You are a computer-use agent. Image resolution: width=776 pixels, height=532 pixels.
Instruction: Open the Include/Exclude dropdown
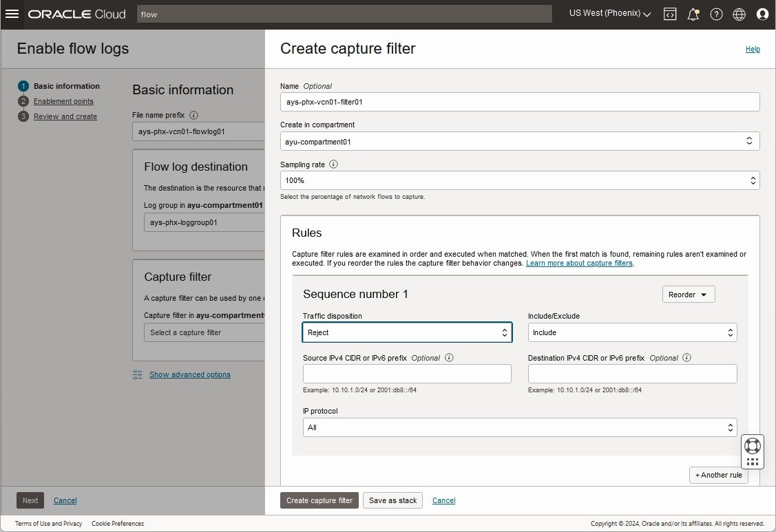click(x=632, y=332)
